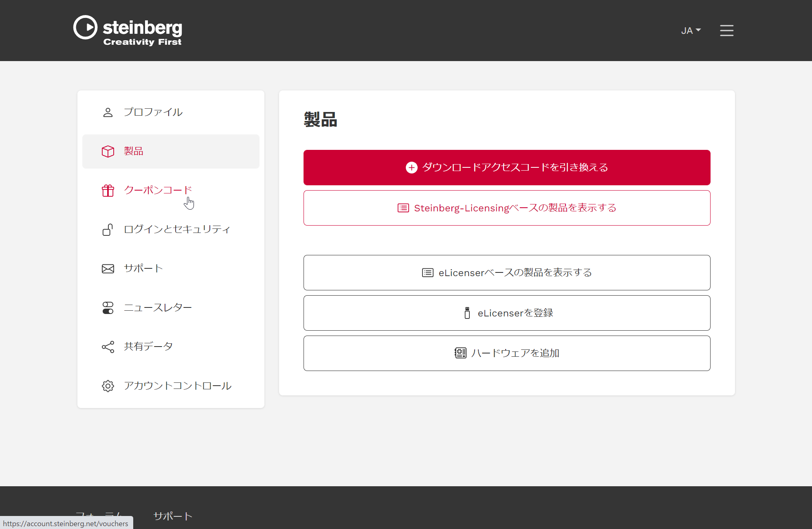The width and height of the screenshot is (812, 529).
Task: Click the account control gear icon
Action: click(x=108, y=386)
